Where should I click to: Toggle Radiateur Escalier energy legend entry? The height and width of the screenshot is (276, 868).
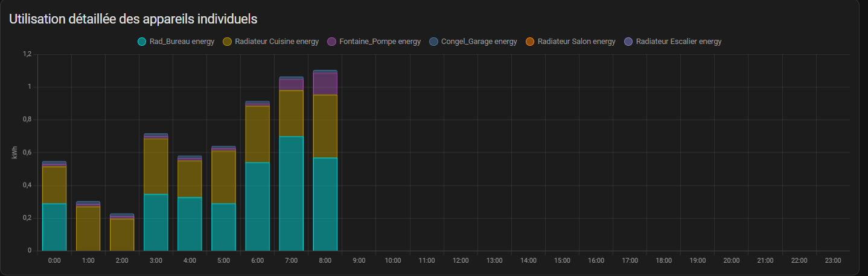pos(673,42)
